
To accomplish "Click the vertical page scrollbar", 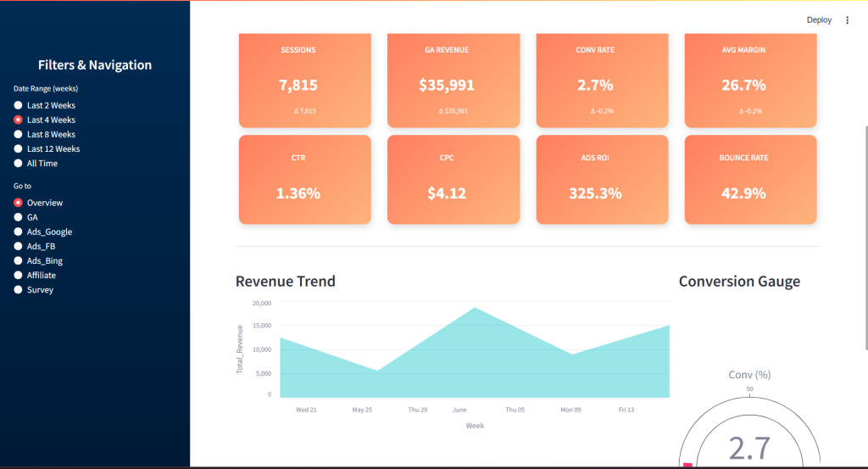I will pyautogui.click(x=864, y=237).
